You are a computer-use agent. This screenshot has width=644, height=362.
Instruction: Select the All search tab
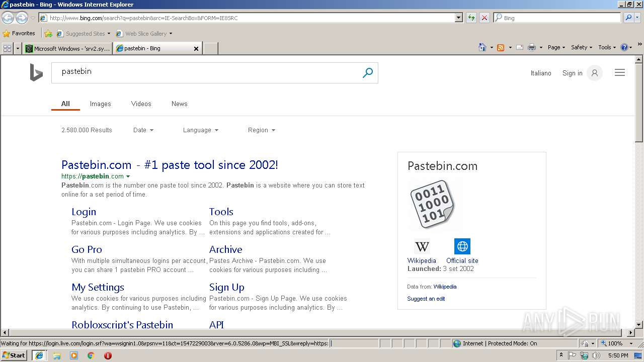click(65, 104)
